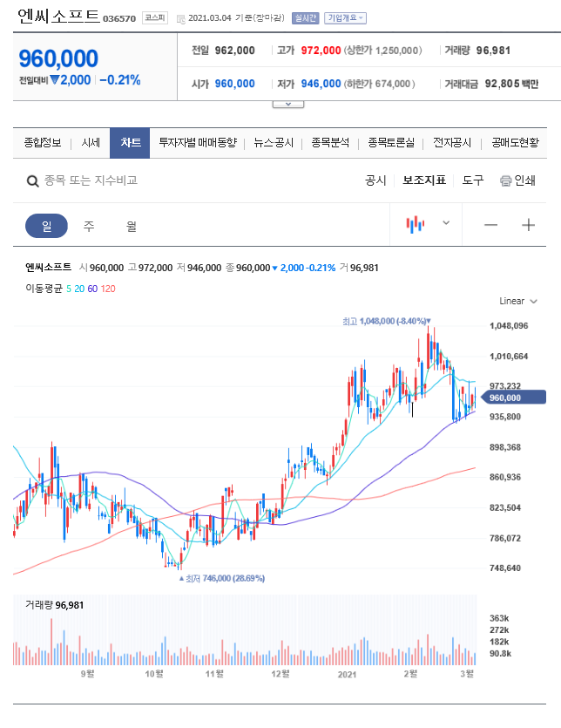561x728 pixels.
Task: Open the 기업개요 dropdown
Action: click(345, 18)
